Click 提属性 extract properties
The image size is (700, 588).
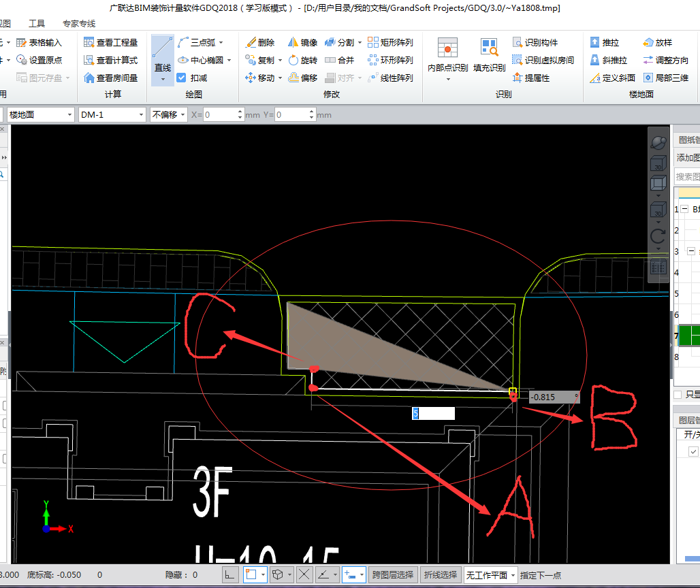(531, 78)
